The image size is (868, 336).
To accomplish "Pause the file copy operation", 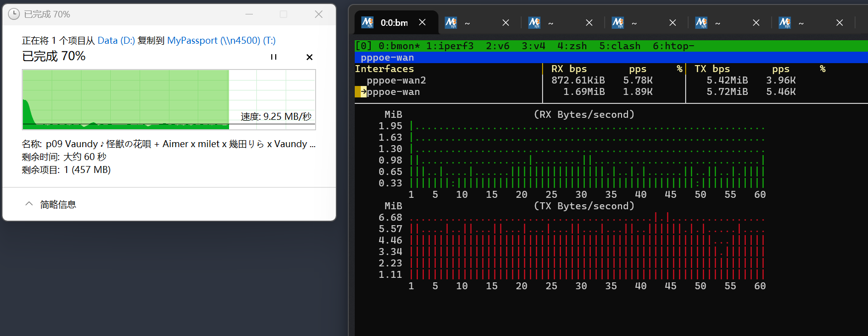I will [273, 57].
